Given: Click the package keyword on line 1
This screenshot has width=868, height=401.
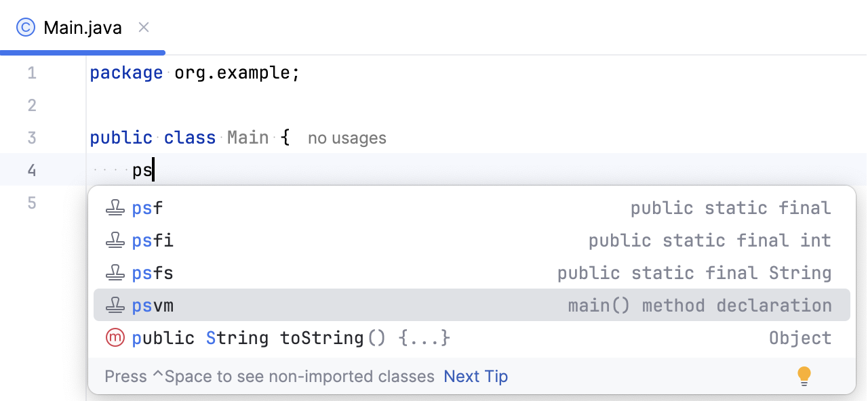Looking at the screenshot, I should coord(126,72).
